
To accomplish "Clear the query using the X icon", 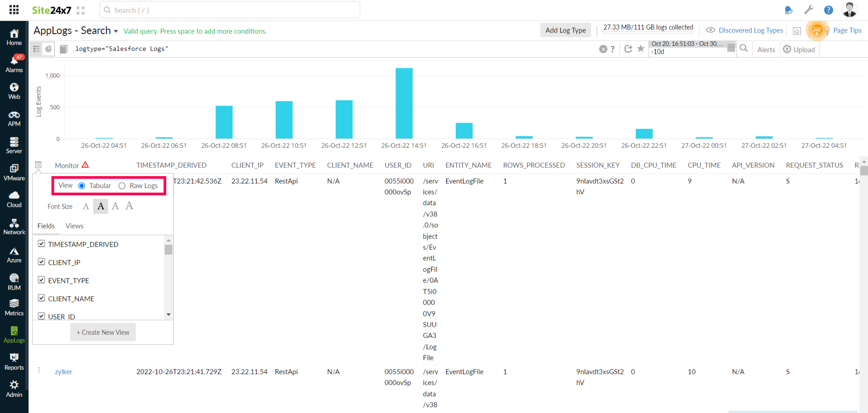I will click(604, 48).
